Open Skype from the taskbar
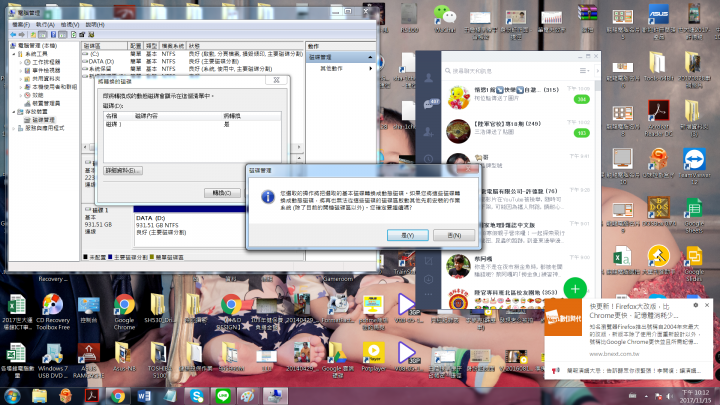The image size is (720, 405). (x=197, y=396)
